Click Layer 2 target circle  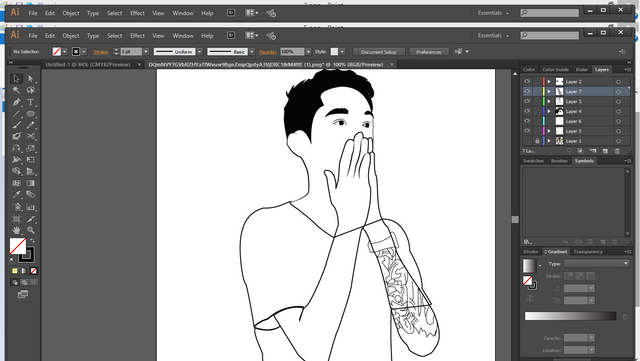[x=618, y=82]
